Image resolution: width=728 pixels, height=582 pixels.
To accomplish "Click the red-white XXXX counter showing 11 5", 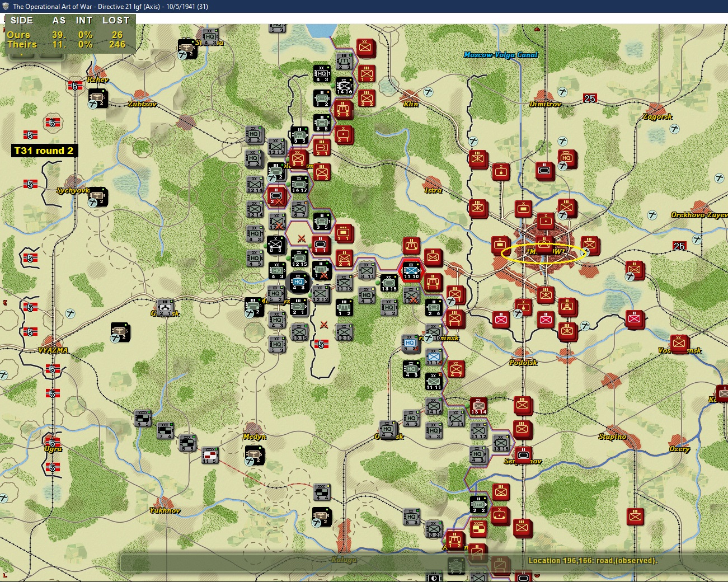I will [x=210, y=455].
